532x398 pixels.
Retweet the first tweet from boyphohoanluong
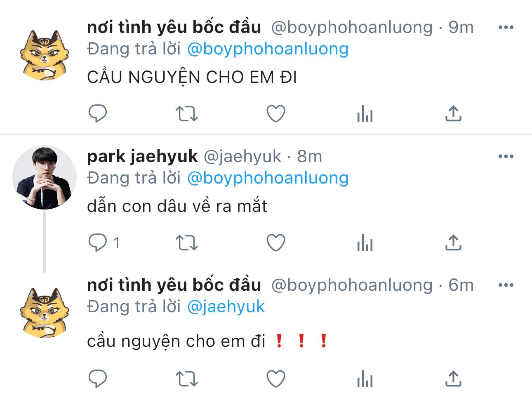click(186, 113)
